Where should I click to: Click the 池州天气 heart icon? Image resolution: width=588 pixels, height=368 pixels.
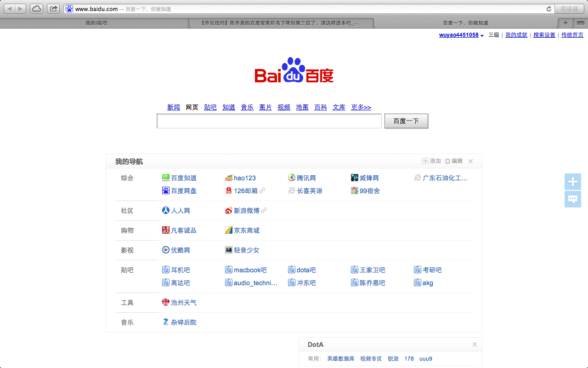[166, 302]
